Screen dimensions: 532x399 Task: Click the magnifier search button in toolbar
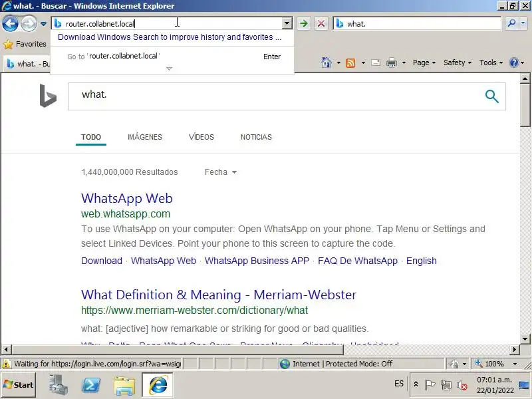point(511,23)
